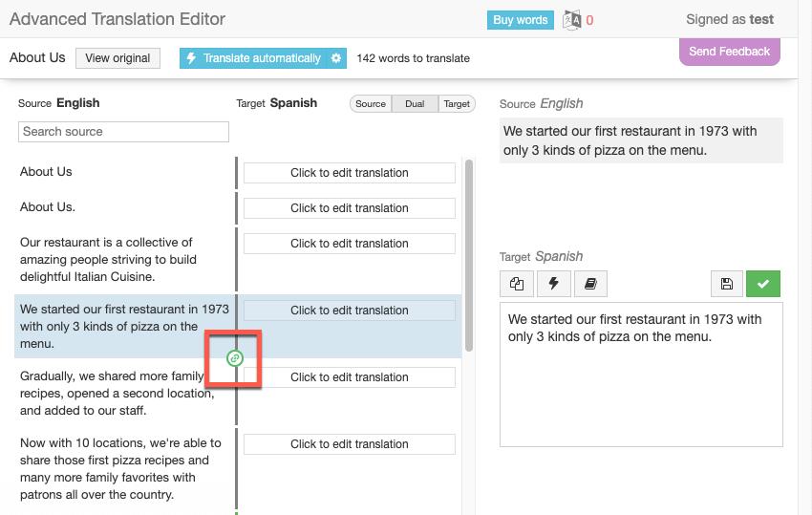Open the View original page
The height and width of the screenshot is (515, 812).
tap(118, 58)
